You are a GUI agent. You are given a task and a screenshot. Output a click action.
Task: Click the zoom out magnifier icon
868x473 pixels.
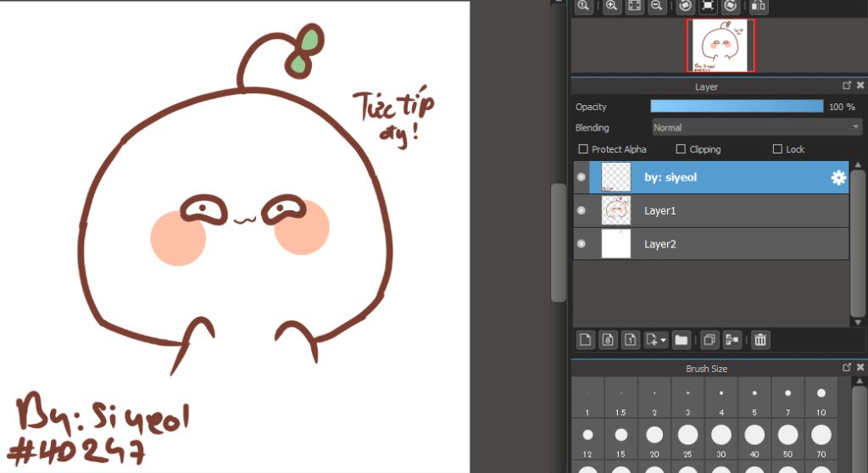tap(657, 6)
